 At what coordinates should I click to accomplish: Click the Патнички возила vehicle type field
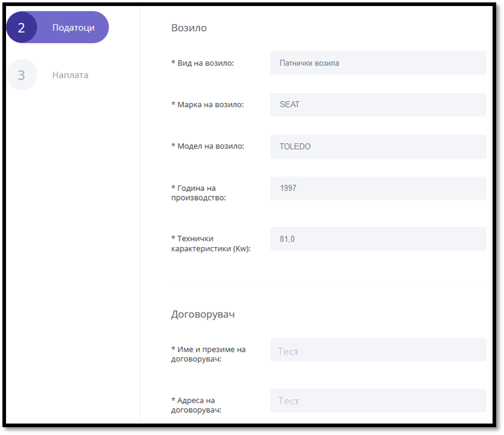point(378,63)
